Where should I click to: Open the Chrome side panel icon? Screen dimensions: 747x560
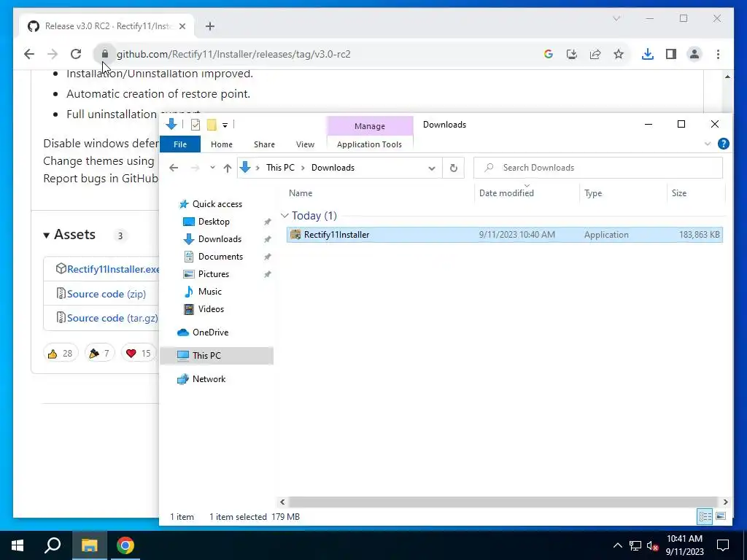click(x=671, y=54)
